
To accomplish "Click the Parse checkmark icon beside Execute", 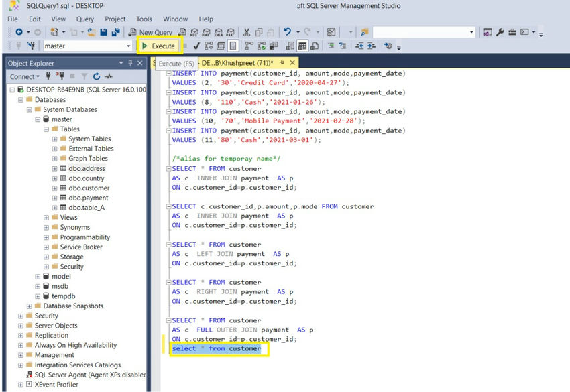I will 196,46.
